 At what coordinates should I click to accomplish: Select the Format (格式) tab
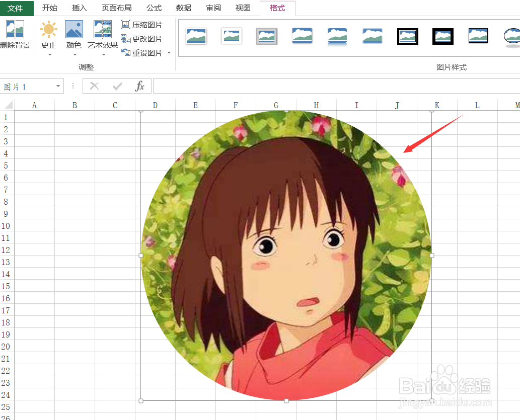pyautogui.click(x=277, y=8)
